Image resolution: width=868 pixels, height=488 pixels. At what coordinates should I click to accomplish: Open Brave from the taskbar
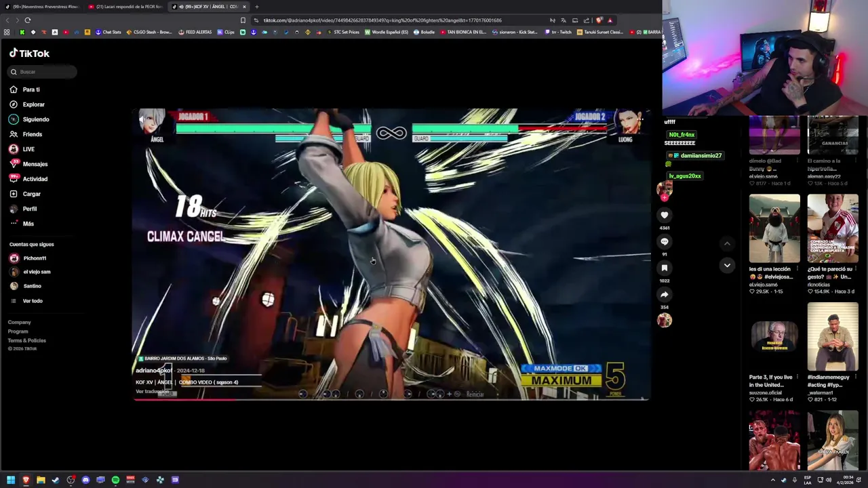tap(26, 480)
